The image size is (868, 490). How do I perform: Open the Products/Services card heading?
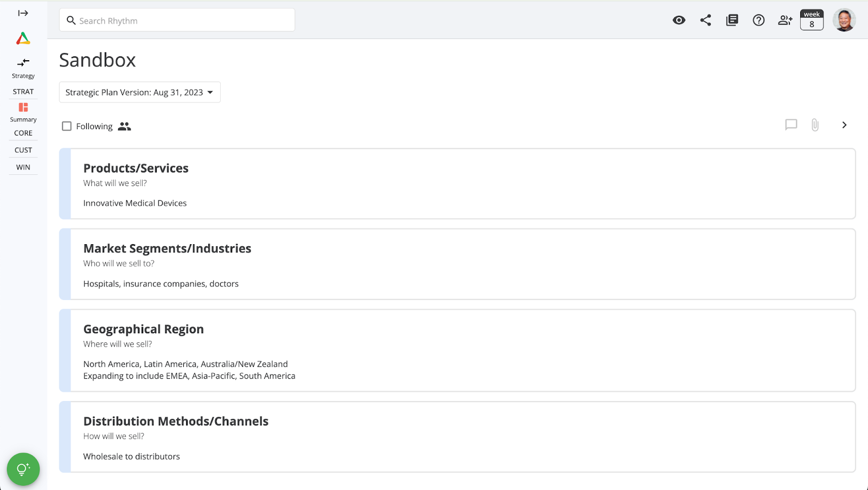point(136,168)
